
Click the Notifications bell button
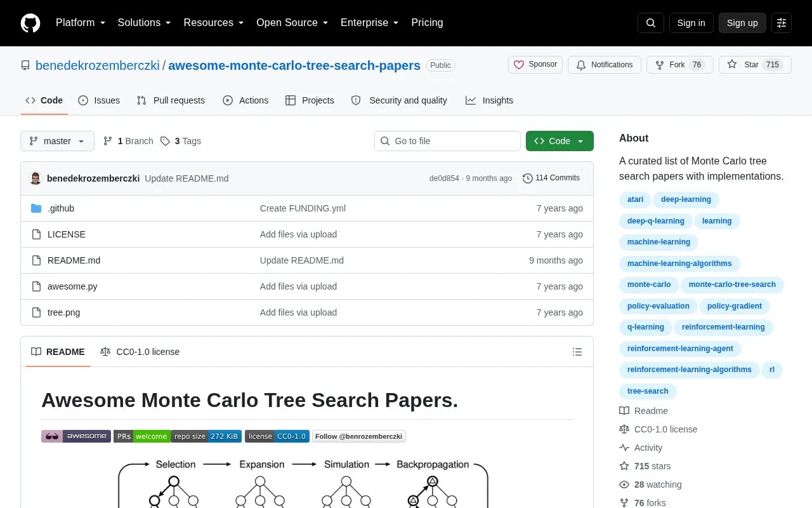click(605, 65)
